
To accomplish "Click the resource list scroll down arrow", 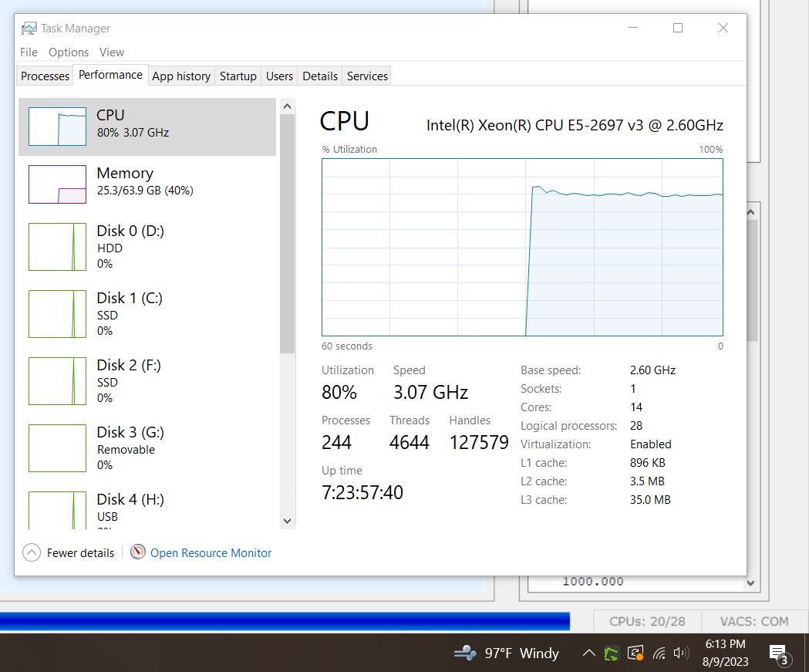I will point(288,521).
